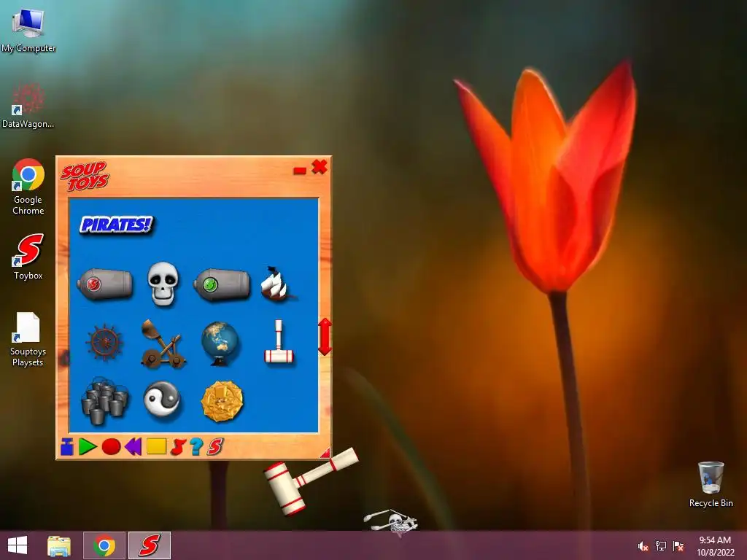
Task: Click the red resize corner triangle
Action: [325, 453]
